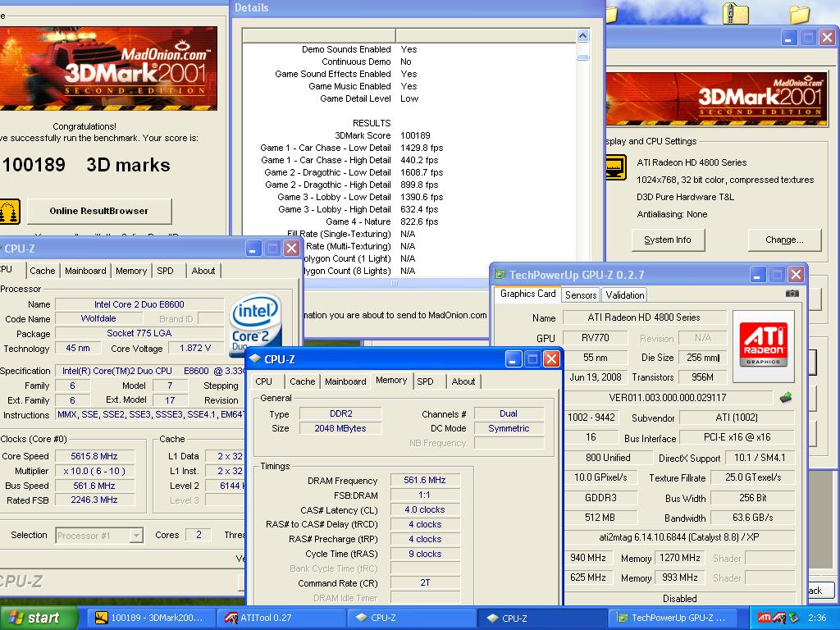
Task: Activate ATITool 0.27 from taskbar
Action: 282,618
